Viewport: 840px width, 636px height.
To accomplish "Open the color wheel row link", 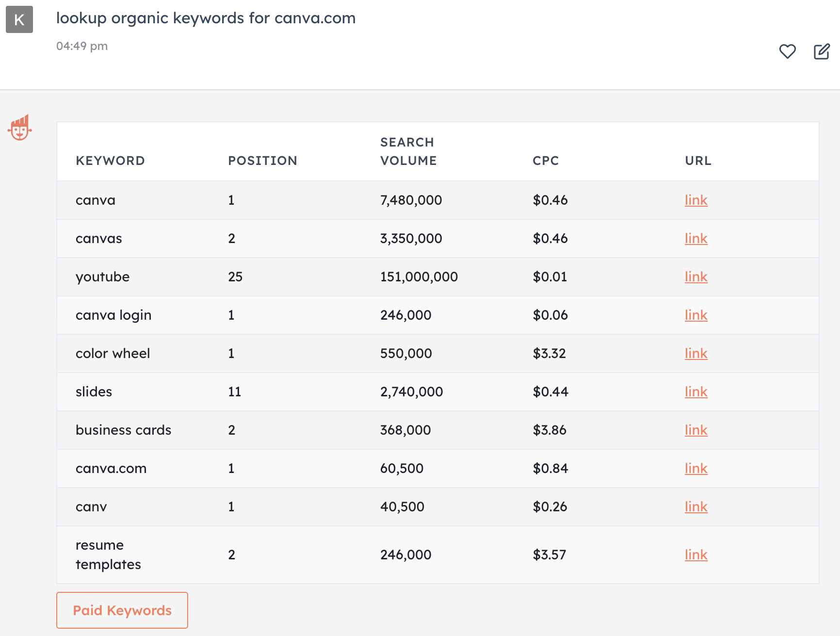I will point(696,353).
